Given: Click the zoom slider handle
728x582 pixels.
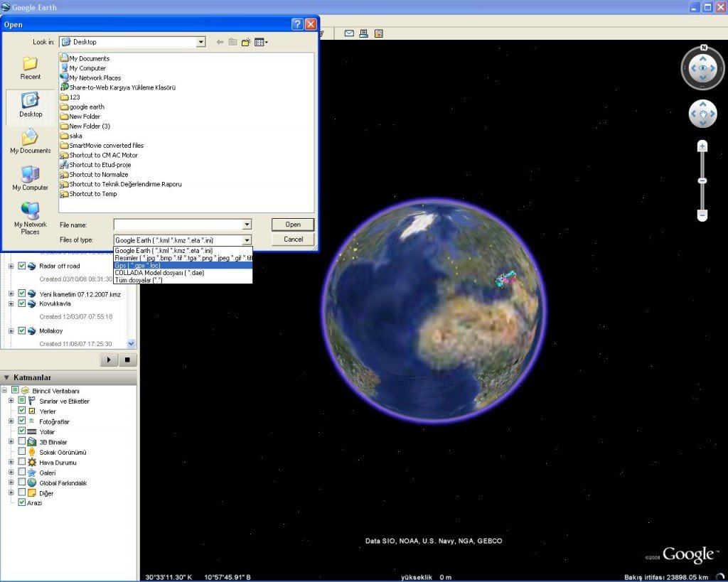Looking at the screenshot, I should [x=702, y=180].
